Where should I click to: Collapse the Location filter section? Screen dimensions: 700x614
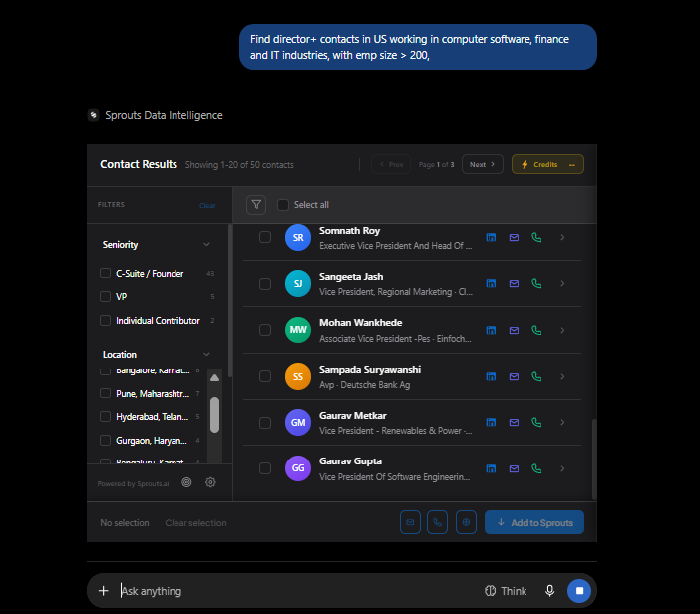(206, 354)
